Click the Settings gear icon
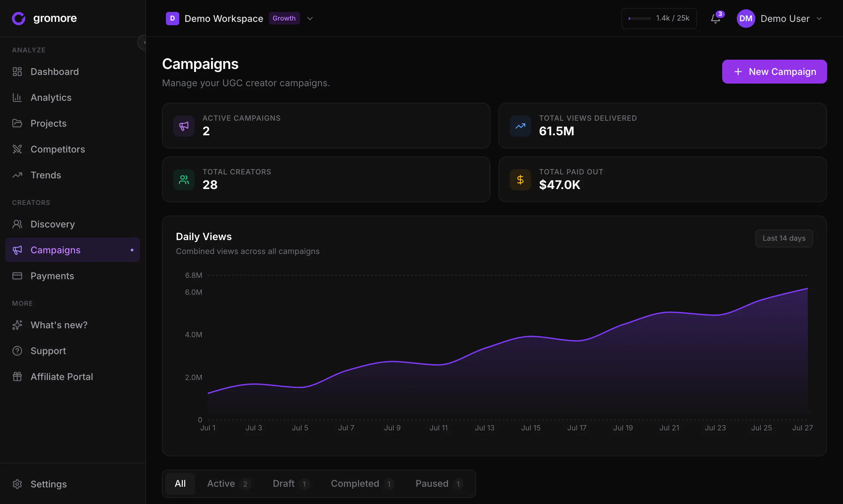The image size is (843, 504). click(17, 484)
